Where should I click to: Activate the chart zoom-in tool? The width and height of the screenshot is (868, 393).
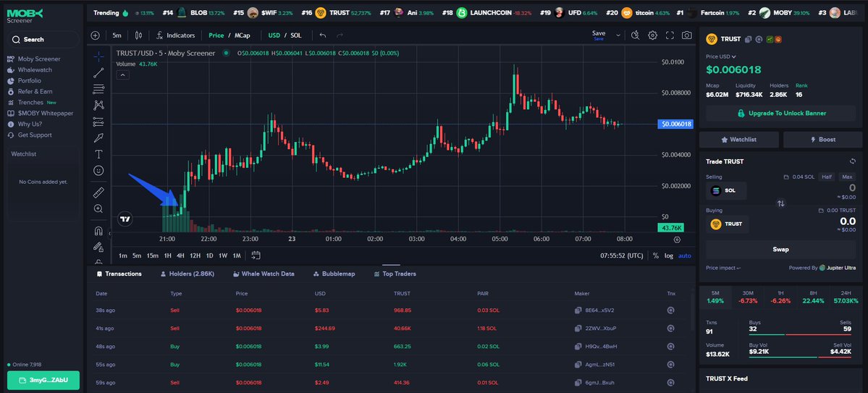tap(98, 208)
